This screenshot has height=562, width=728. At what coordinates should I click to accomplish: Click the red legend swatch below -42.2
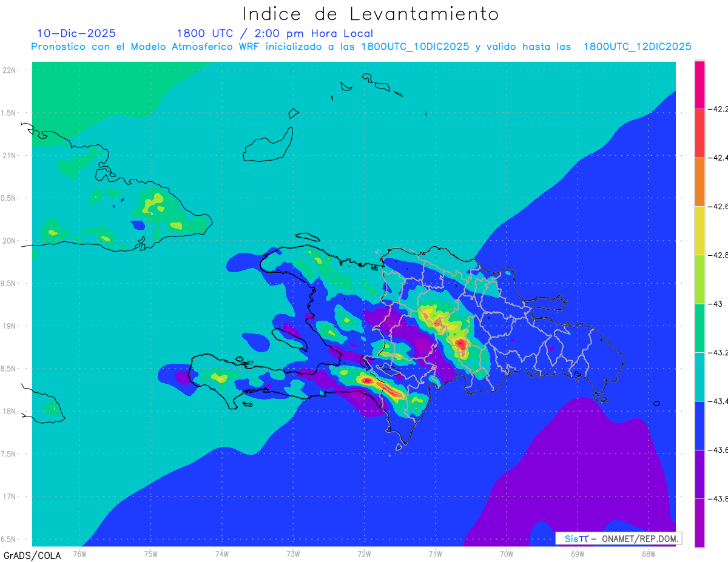[699, 133]
